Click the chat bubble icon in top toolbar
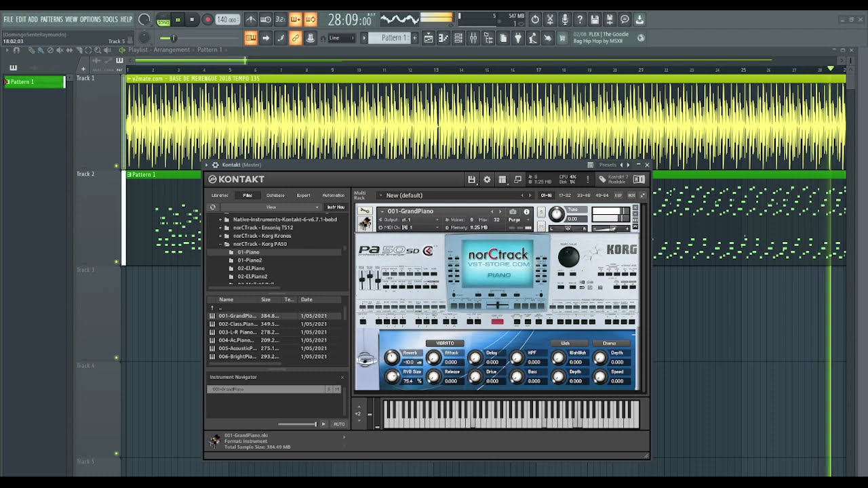 pyautogui.click(x=625, y=20)
